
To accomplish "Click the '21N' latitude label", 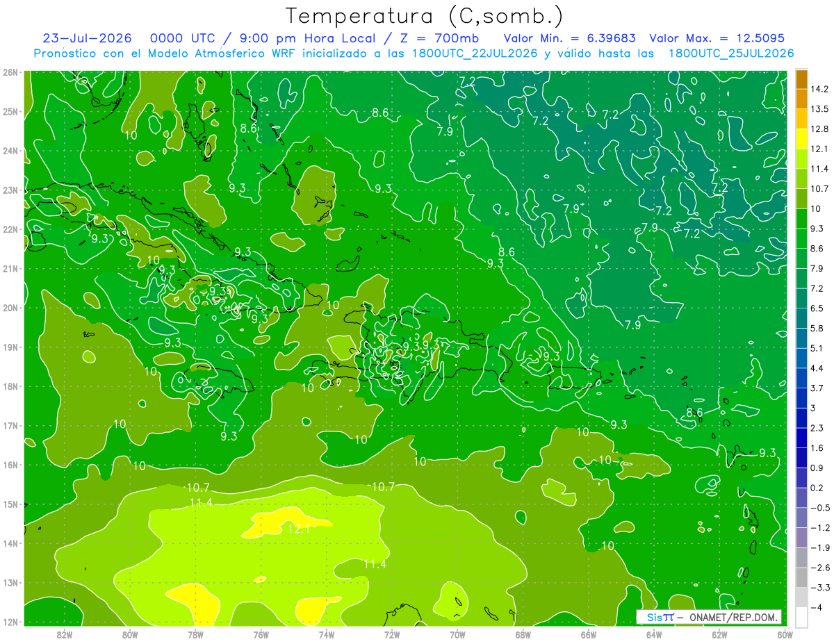I will coord(10,268).
